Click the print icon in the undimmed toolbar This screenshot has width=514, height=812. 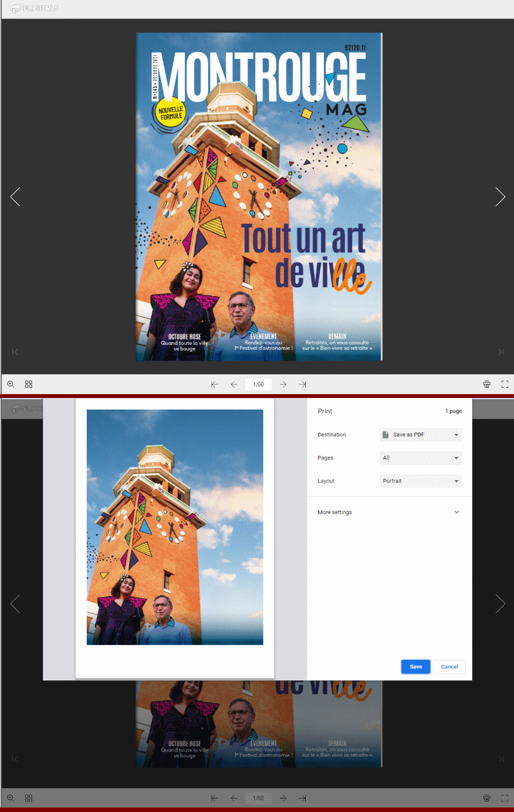[x=487, y=384]
